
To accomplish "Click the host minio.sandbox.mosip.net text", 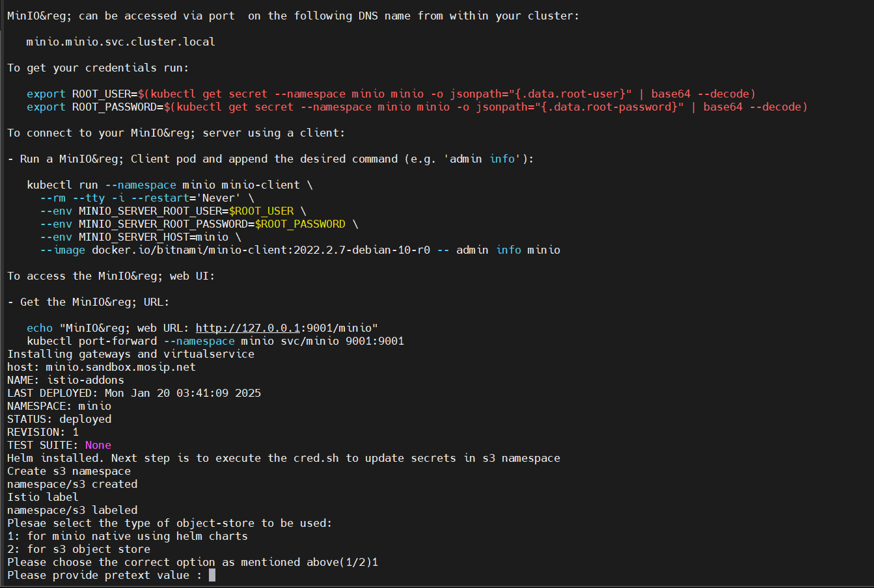I will [101, 367].
